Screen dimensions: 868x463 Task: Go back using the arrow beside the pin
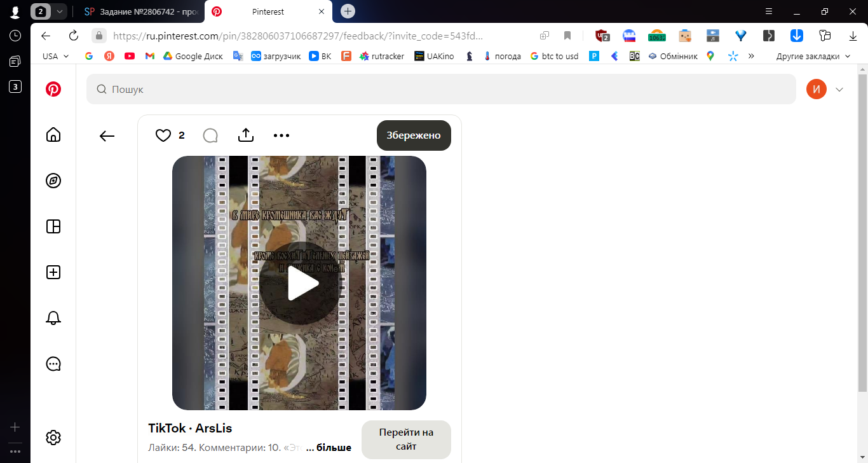[x=107, y=135]
